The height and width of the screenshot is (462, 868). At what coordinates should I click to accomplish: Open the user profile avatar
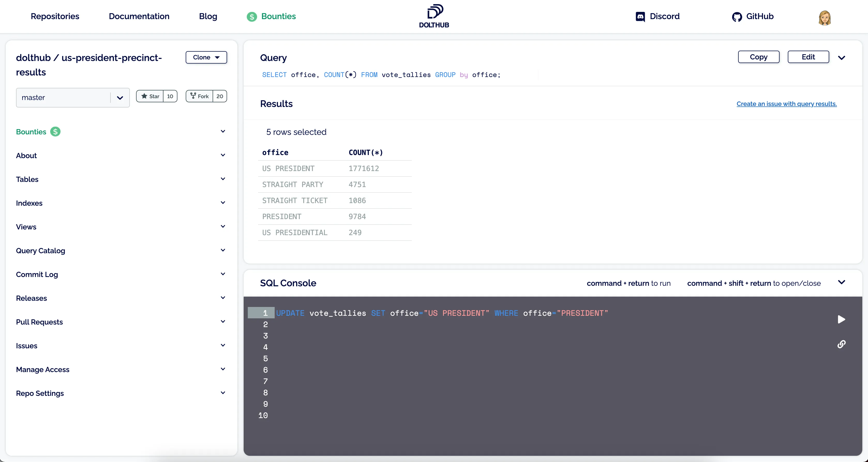pos(825,18)
